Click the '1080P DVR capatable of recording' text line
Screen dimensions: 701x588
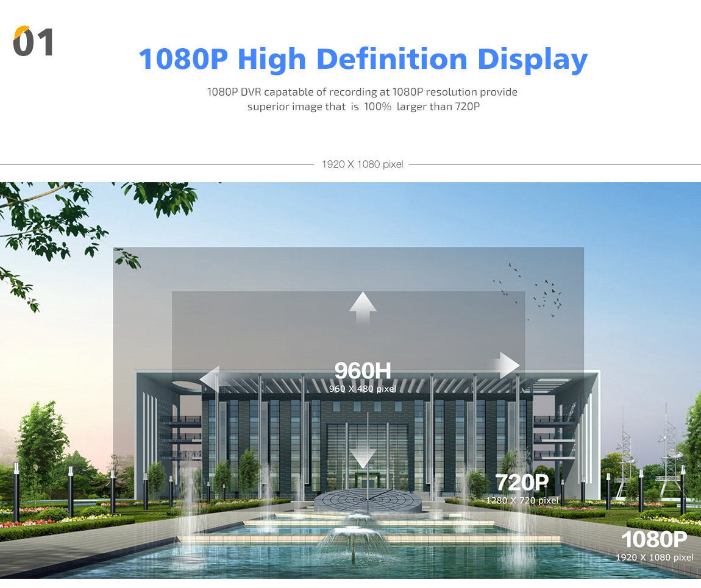[362, 92]
